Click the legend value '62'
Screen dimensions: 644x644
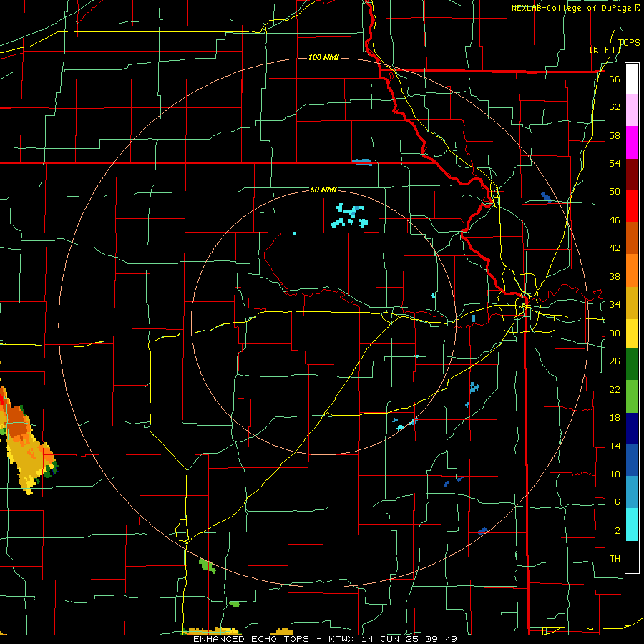615,107
